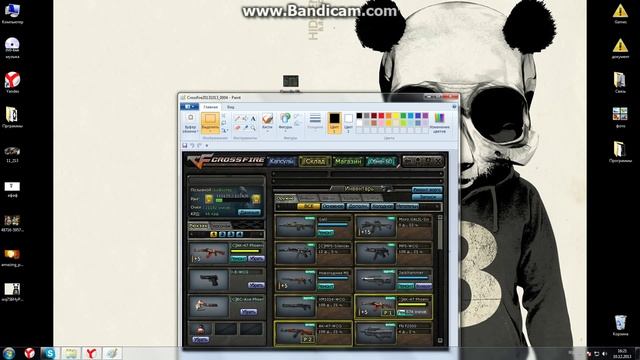The width and height of the screenshot is (640, 360).
Task: Open Изменение цветов edit colors
Action: click(440, 123)
